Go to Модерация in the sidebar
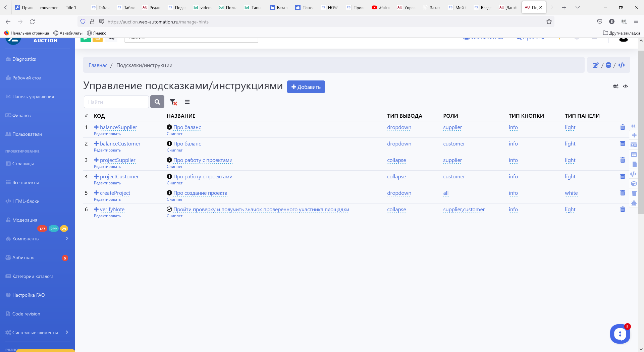The height and width of the screenshot is (352, 644). click(x=24, y=220)
